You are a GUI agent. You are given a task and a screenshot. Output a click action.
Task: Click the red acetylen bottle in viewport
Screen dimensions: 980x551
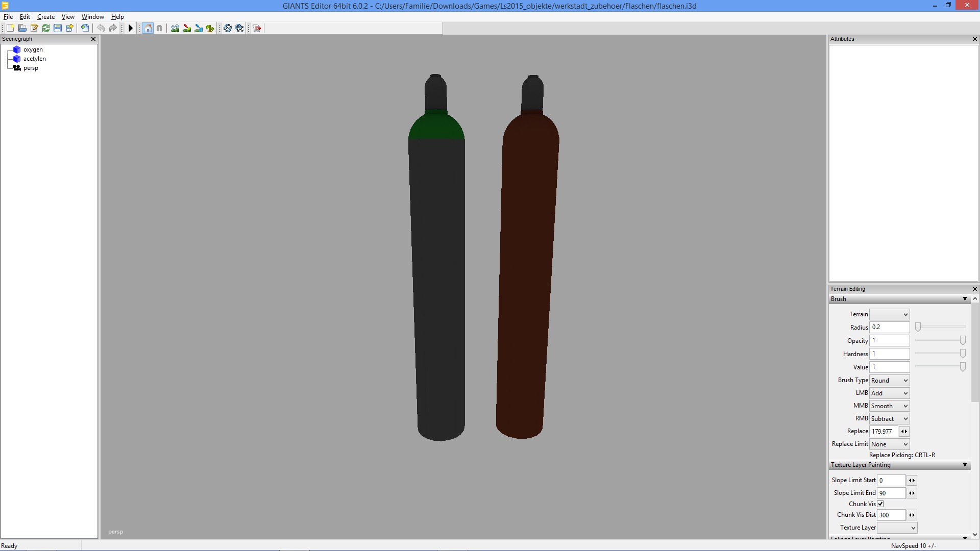[x=527, y=257]
